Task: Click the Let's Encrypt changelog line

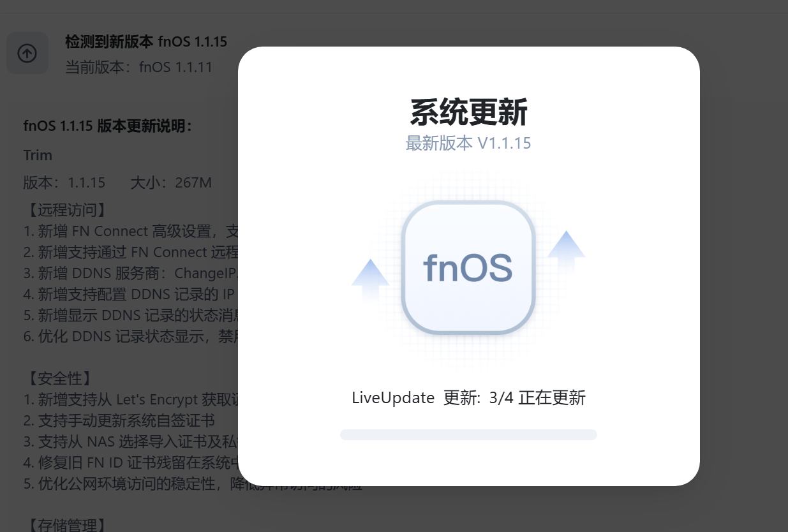Action: tap(131, 399)
